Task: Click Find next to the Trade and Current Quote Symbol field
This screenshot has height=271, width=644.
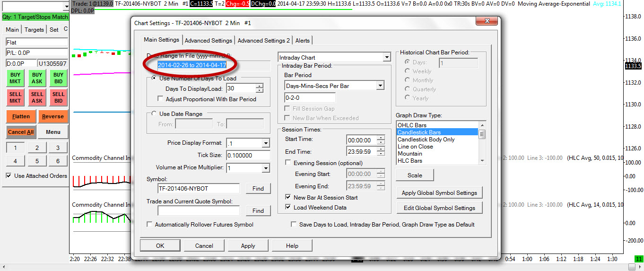Action: 258,211
